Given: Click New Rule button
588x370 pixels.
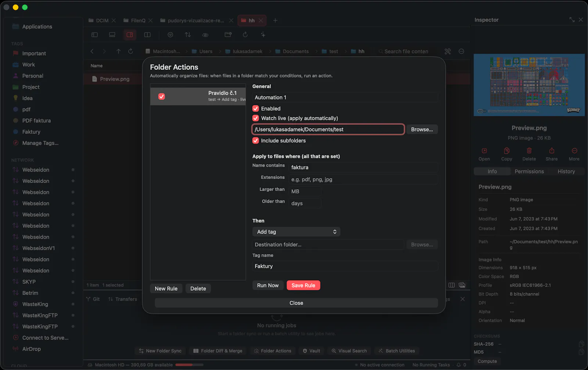Looking at the screenshot, I should [x=166, y=289].
